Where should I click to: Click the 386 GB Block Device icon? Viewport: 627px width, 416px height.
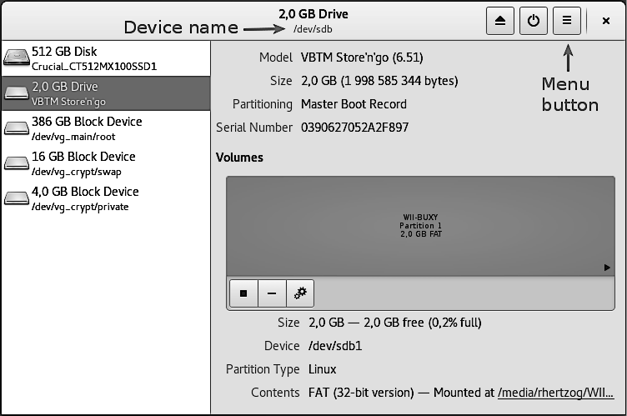[x=16, y=128]
